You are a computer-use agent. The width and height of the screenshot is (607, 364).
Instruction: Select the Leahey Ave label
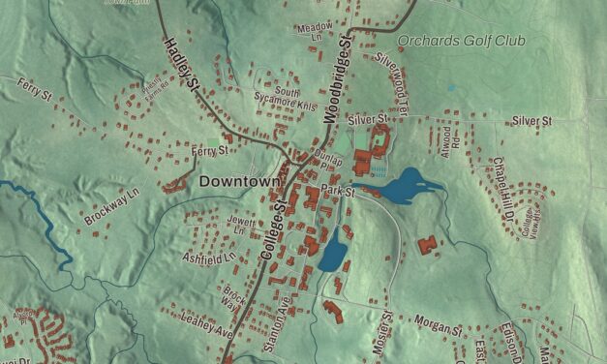(x=207, y=325)
